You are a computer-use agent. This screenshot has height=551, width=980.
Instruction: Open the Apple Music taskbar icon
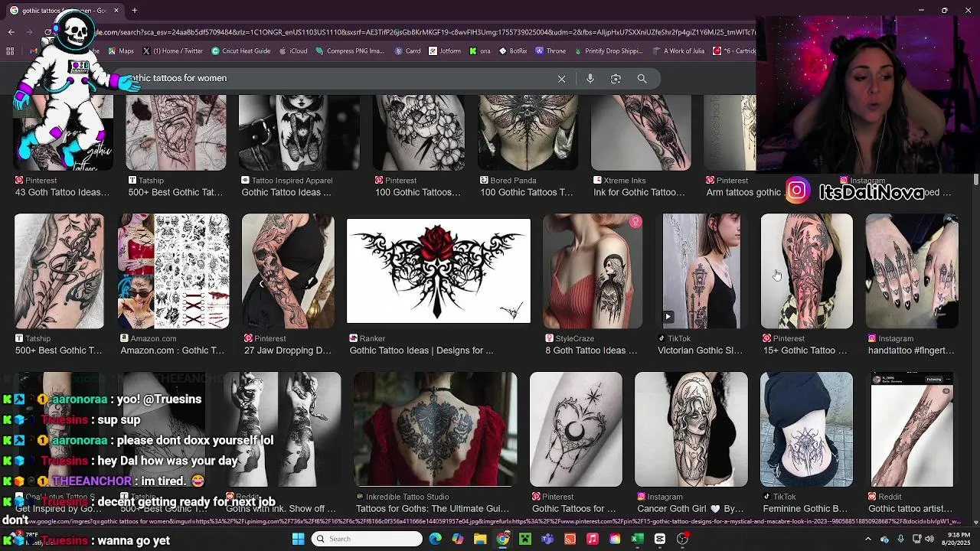593,539
